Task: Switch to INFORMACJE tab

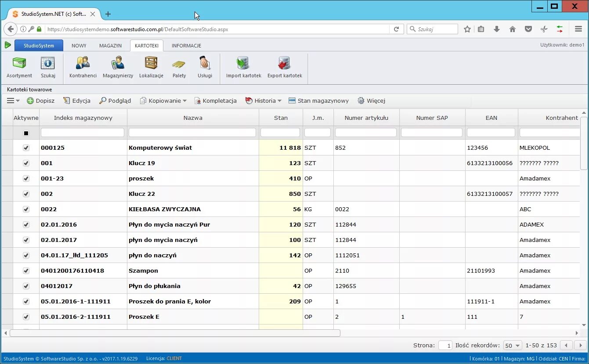Action: coord(186,46)
